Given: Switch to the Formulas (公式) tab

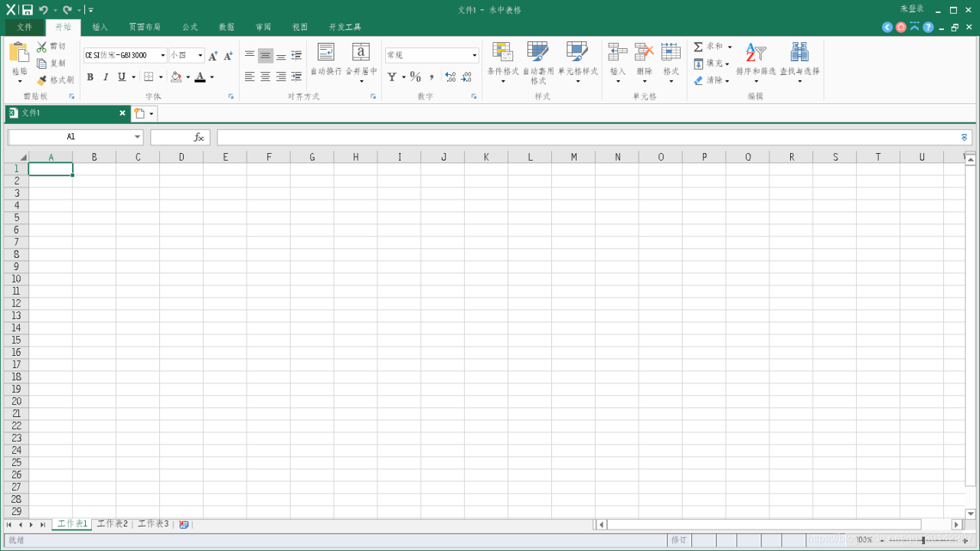Looking at the screenshot, I should click(190, 27).
